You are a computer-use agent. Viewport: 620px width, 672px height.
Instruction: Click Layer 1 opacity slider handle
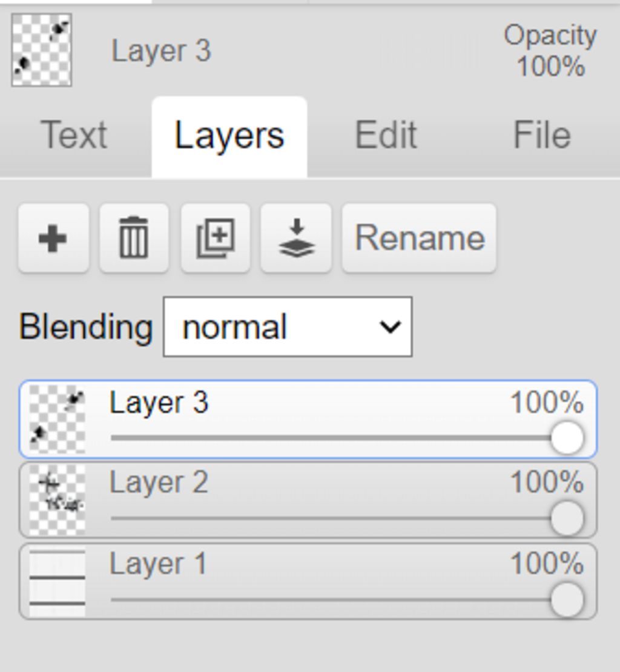coord(567,600)
